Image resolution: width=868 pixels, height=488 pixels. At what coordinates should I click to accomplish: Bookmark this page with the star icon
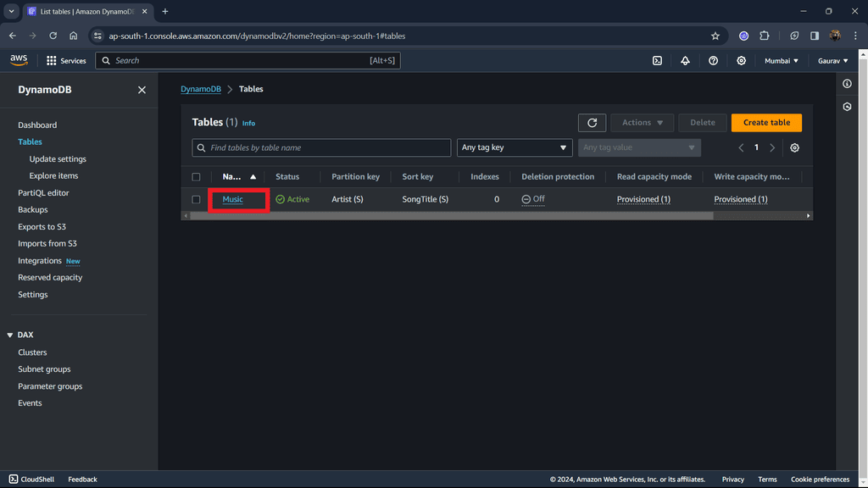tap(715, 36)
